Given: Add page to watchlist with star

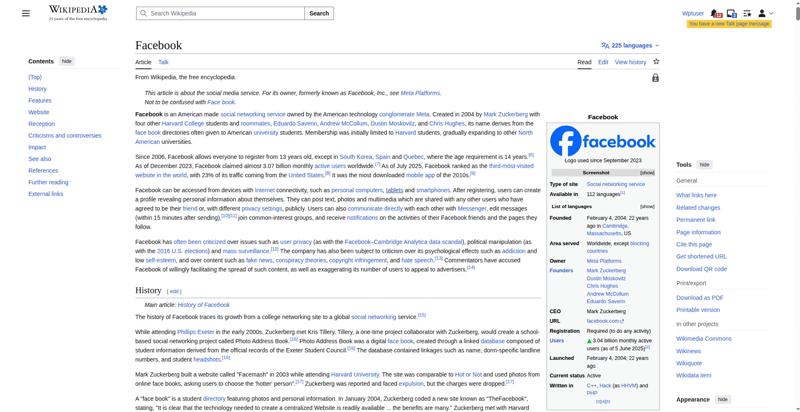Looking at the screenshot, I should coord(656,62).
